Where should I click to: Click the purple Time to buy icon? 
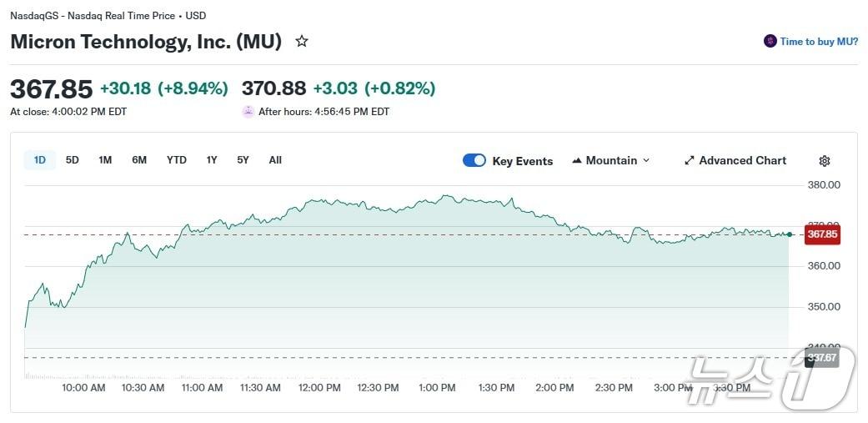pyautogui.click(x=770, y=41)
